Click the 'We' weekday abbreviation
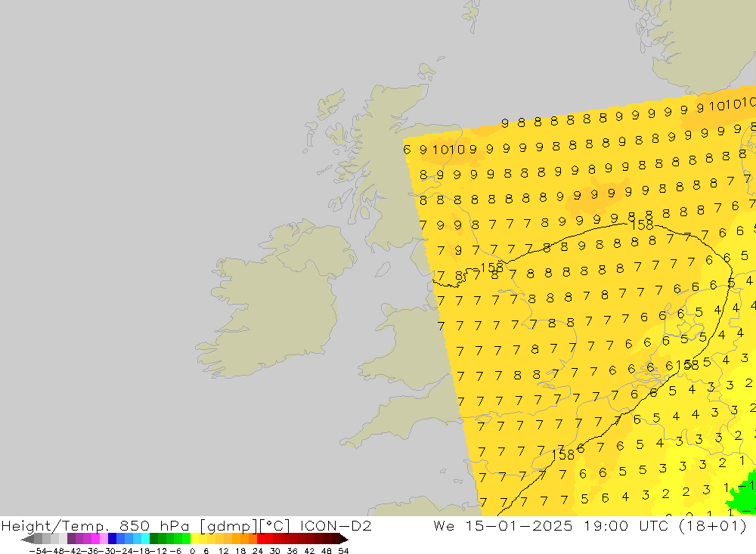This screenshot has height=554, width=756. tap(444, 525)
